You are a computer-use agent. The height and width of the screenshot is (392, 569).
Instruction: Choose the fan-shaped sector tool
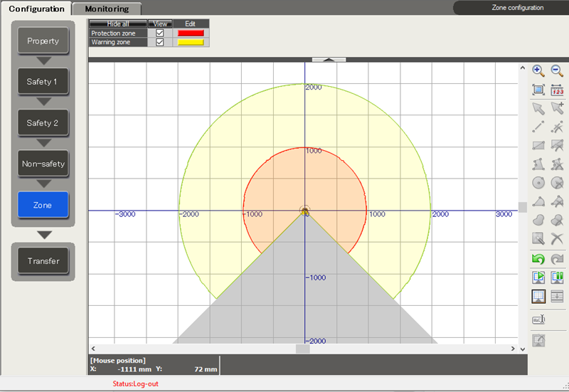538,201
